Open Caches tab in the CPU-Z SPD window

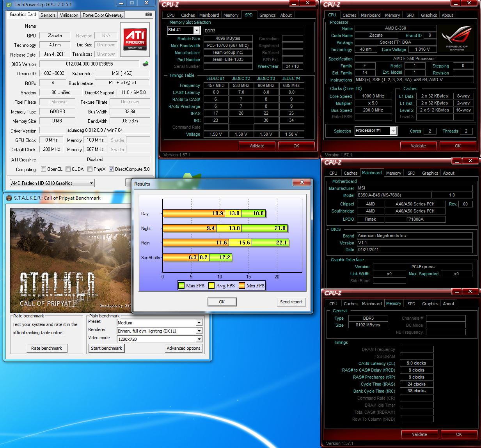click(188, 15)
